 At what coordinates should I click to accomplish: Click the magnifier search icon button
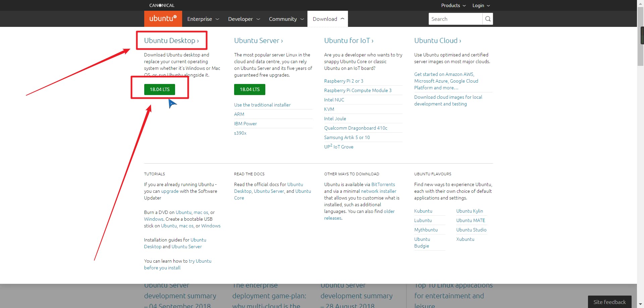(x=488, y=19)
